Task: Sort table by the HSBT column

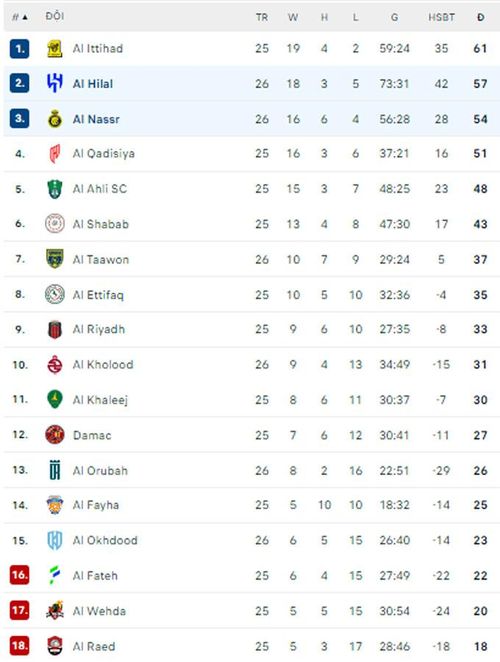Action: [x=441, y=17]
